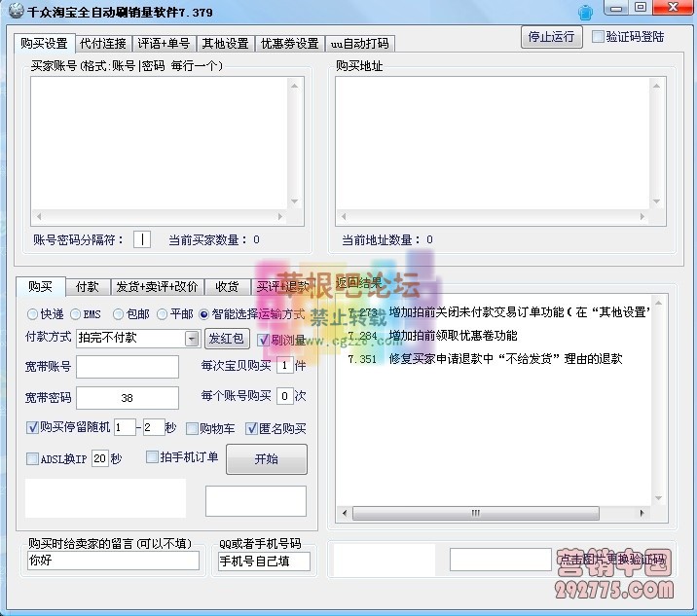Click inside the 买家账号 text area
Image resolution: width=697 pixels, height=616 pixels.
pos(159,143)
